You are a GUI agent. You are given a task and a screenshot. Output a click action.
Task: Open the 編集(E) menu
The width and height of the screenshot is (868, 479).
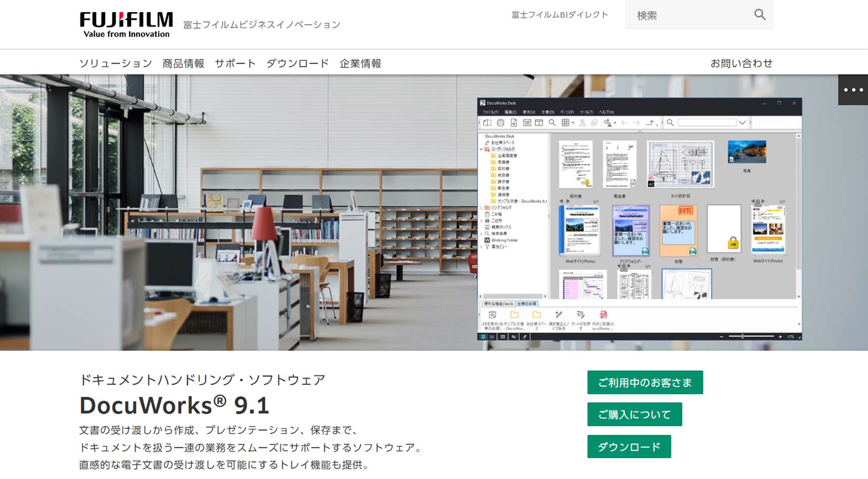pos(510,112)
